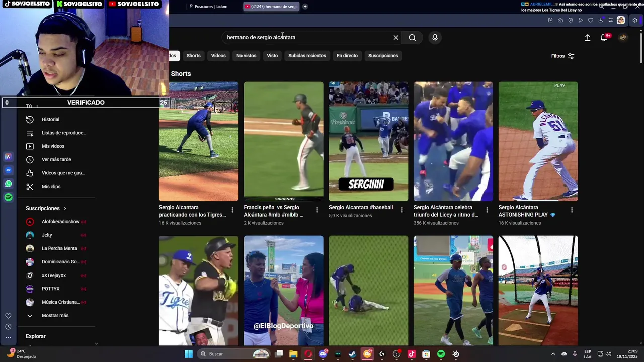Clear the YouTube search box with X

click(396, 37)
